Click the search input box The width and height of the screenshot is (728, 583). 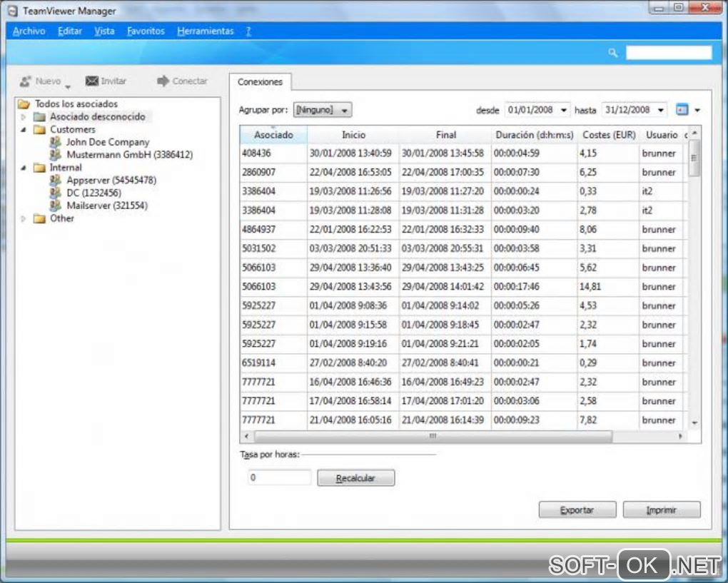[669, 53]
